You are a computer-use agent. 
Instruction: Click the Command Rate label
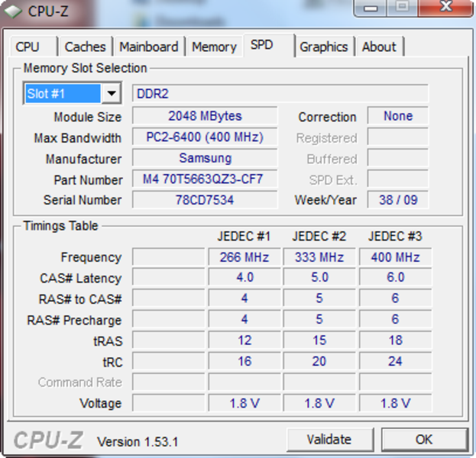point(80,382)
